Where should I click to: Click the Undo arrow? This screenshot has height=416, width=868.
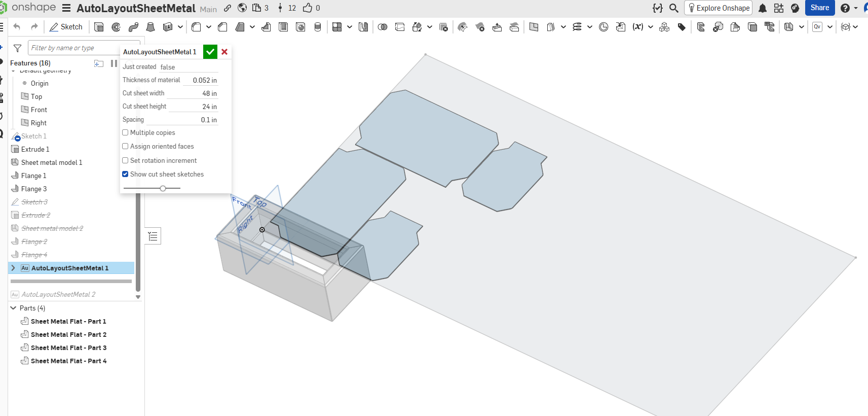tap(17, 27)
